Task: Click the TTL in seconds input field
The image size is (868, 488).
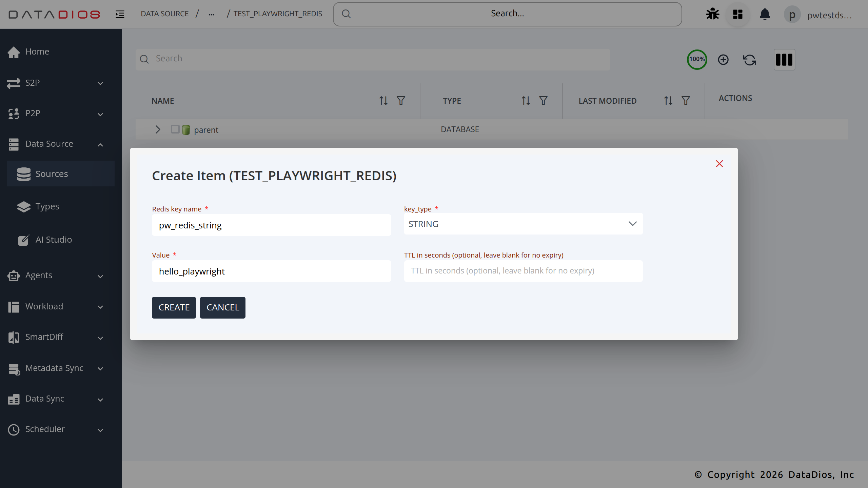Action: [523, 271]
